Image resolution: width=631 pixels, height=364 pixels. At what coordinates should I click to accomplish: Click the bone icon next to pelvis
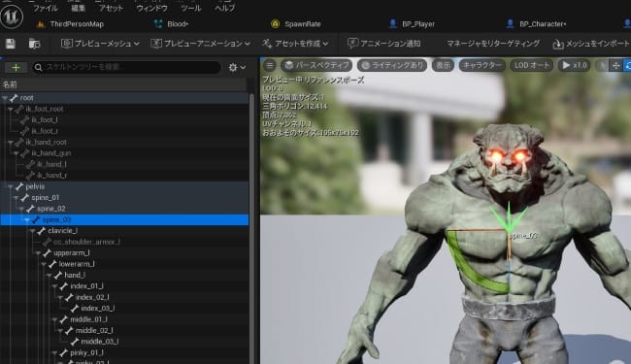pos(19,186)
